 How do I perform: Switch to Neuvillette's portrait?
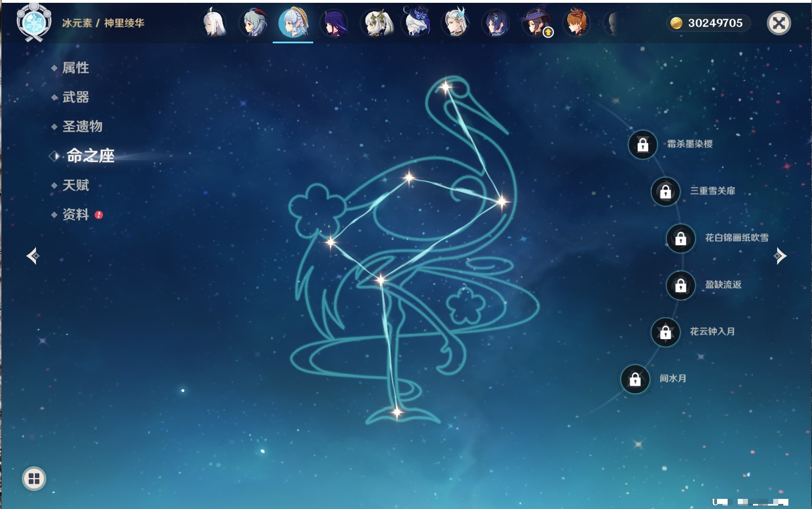coord(456,24)
